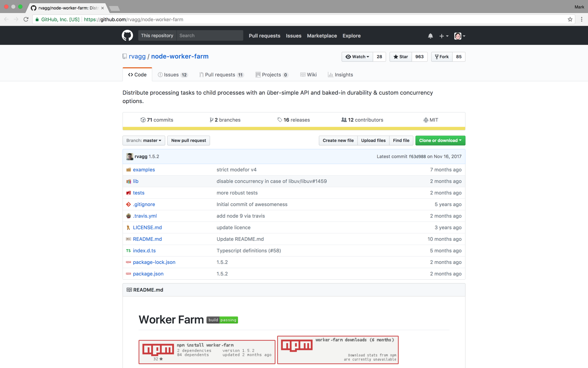Open the package.json file
The image size is (588, 368).
[x=148, y=274]
